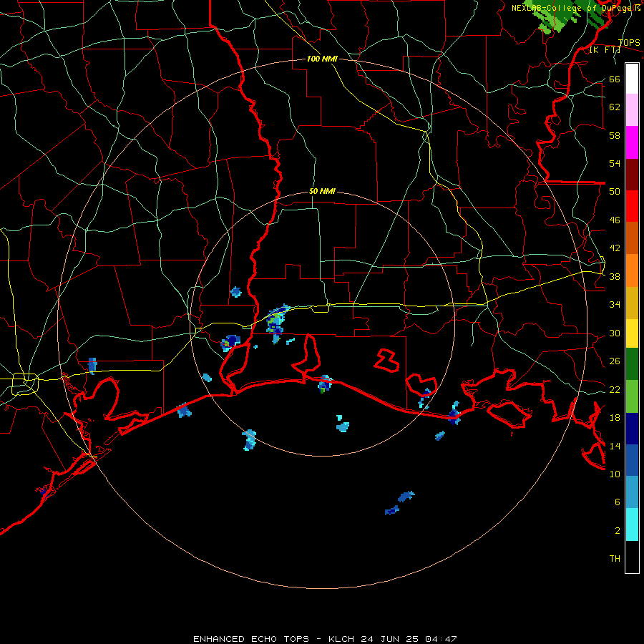
Task: Click the dark red 54 kft legend swatch
Action: tap(632, 175)
